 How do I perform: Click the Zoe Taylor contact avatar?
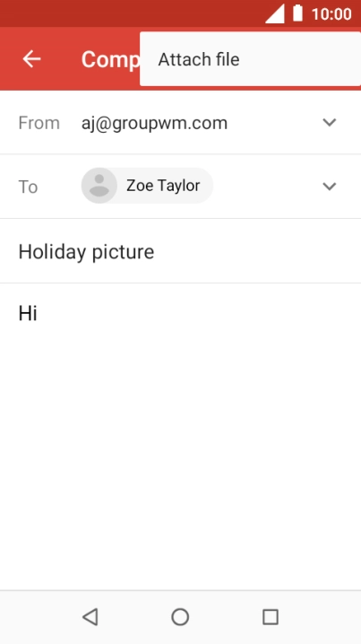pyautogui.click(x=99, y=186)
